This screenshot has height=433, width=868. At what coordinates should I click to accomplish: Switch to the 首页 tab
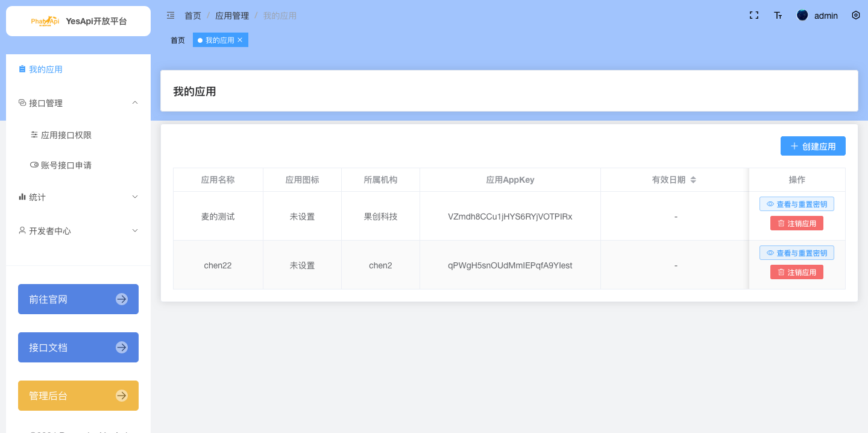click(x=178, y=40)
